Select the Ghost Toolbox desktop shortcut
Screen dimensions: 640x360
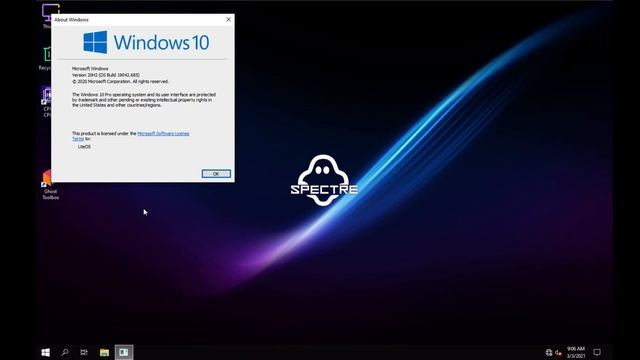[x=50, y=185]
